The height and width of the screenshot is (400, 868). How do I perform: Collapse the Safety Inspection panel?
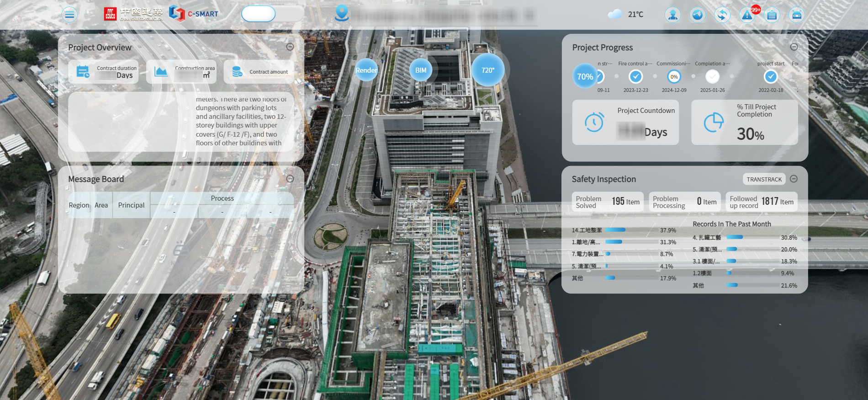coord(794,179)
